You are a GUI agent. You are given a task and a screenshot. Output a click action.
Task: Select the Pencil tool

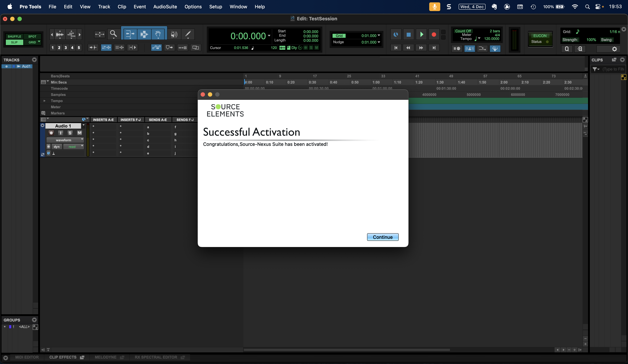point(188,34)
